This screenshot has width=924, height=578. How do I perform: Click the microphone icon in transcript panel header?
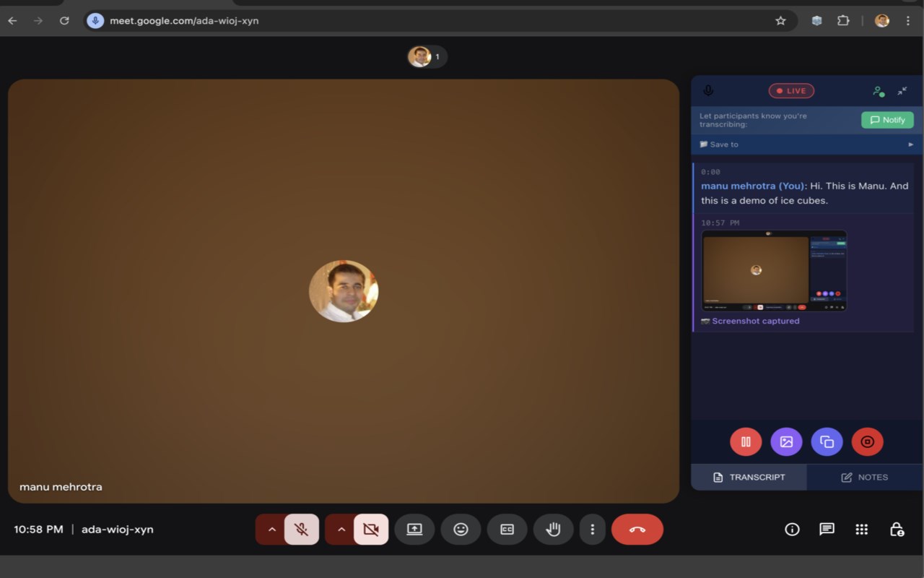(708, 91)
